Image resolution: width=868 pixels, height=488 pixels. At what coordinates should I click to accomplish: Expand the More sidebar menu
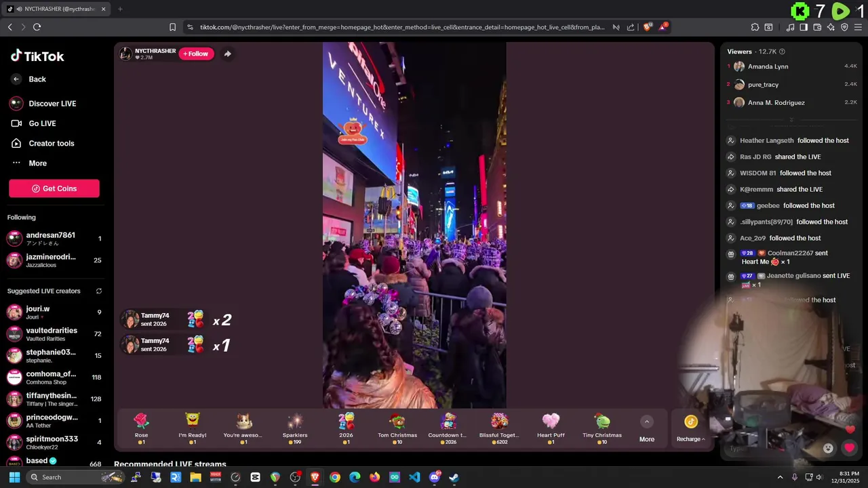tap(30, 163)
